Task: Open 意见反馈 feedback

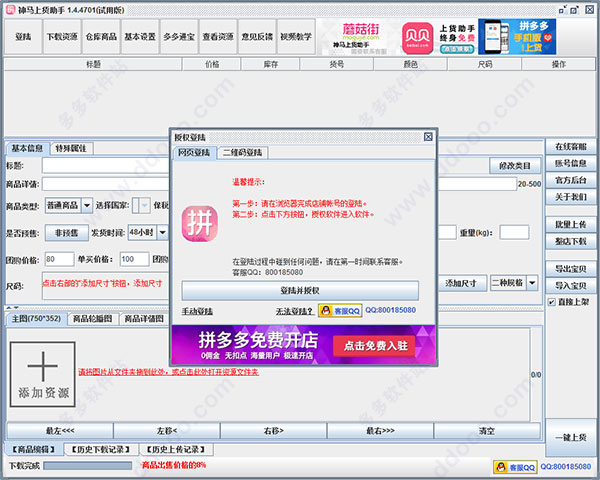Action: [257, 37]
